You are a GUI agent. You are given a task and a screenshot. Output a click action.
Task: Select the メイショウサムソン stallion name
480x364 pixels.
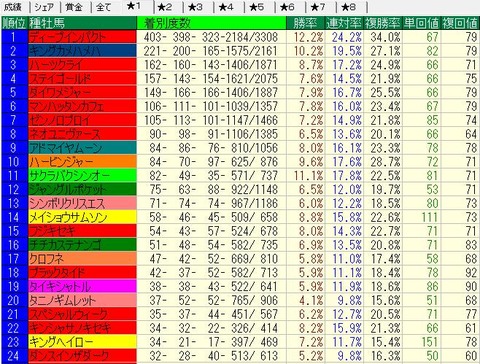point(82,217)
